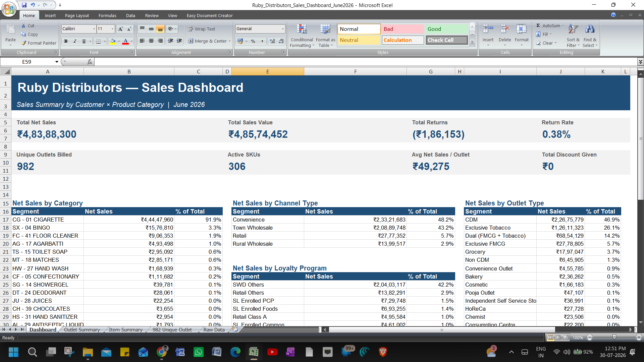Image resolution: width=644 pixels, height=362 pixels.
Task: Open Excel help question mark icon
Action: tap(613, 15)
